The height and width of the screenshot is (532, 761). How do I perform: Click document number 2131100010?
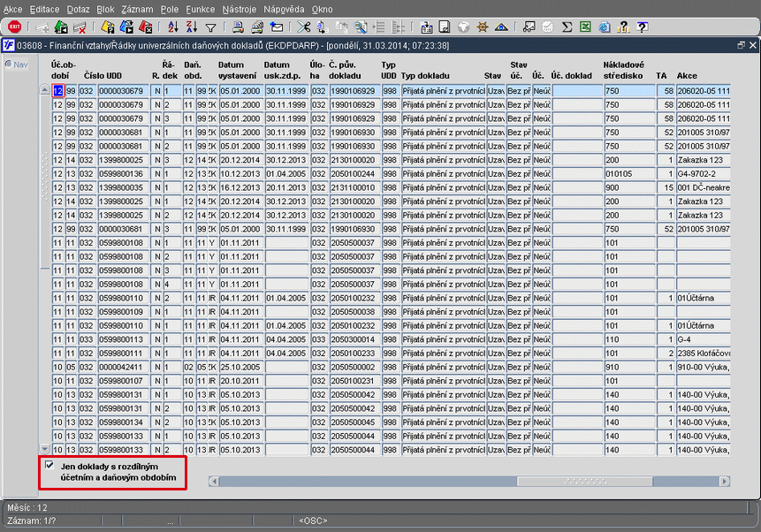(x=354, y=187)
